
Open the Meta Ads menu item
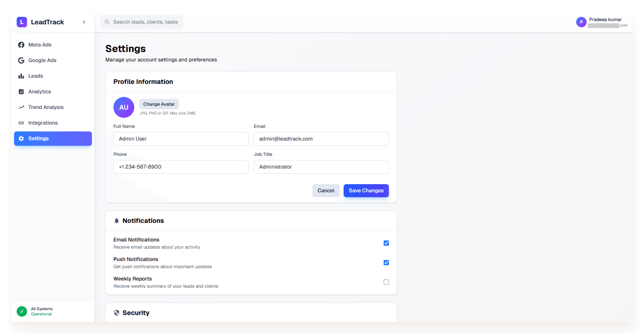tap(53, 45)
